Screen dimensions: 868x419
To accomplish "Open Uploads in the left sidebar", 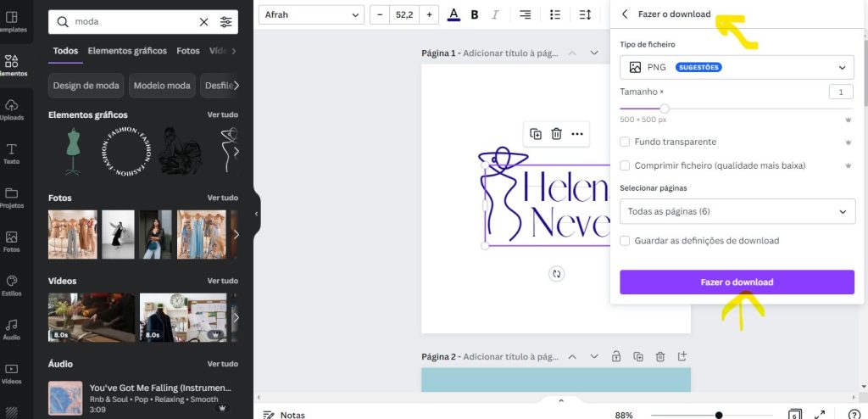I will (12, 109).
